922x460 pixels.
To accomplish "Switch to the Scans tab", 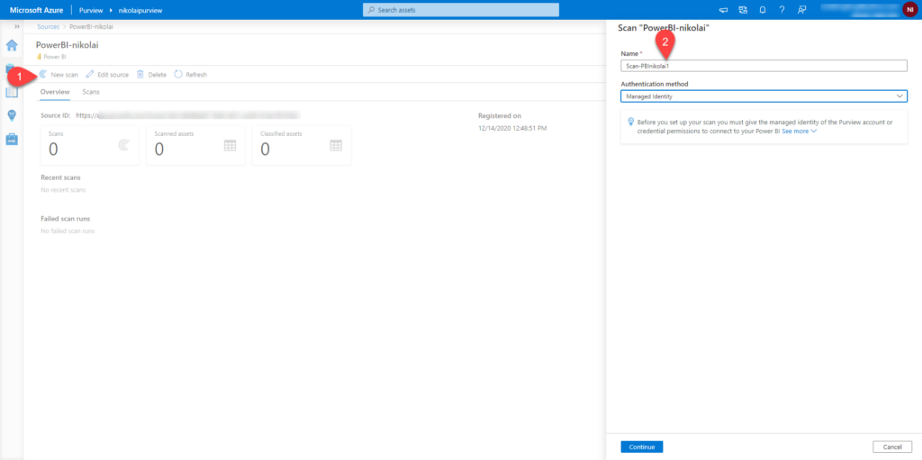I will click(x=91, y=92).
